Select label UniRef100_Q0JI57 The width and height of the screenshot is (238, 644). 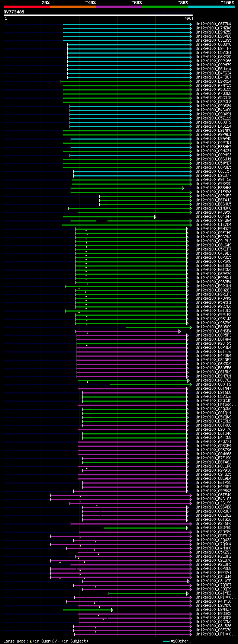click(x=213, y=172)
